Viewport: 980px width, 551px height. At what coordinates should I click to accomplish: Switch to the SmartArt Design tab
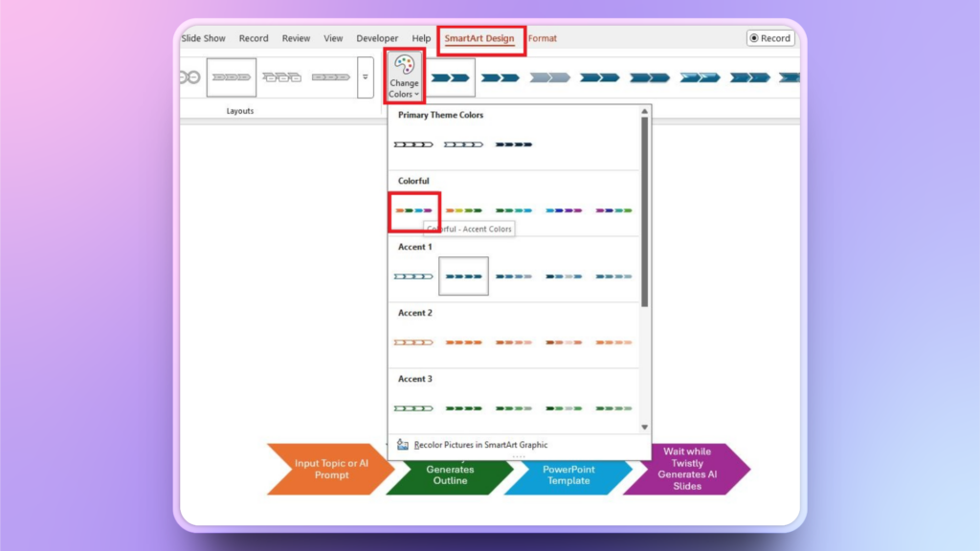[x=479, y=38]
